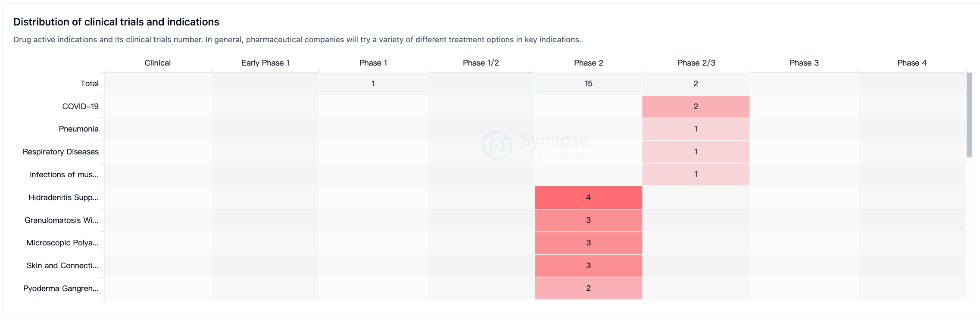The height and width of the screenshot is (320, 980).
Task: Click the Phase 2 column header
Action: pos(588,63)
